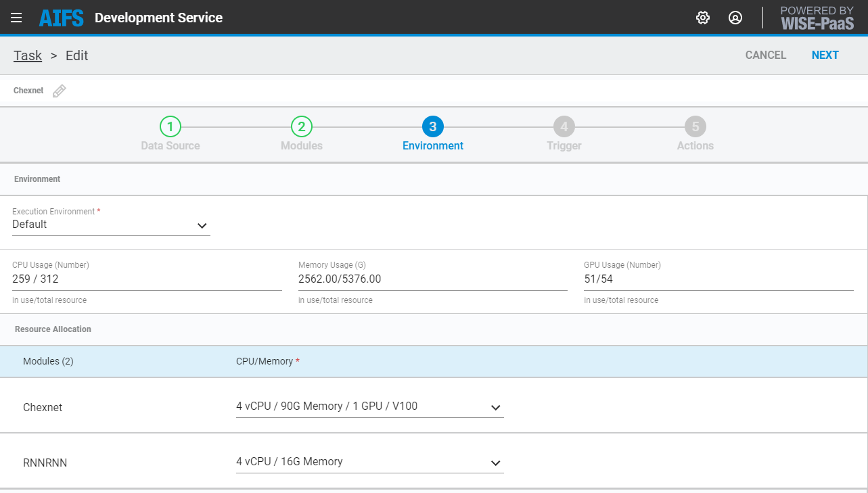Image resolution: width=868 pixels, height=493 pixels.
Task: Click the Task breadcrumb link
Action: coord(28,55)
